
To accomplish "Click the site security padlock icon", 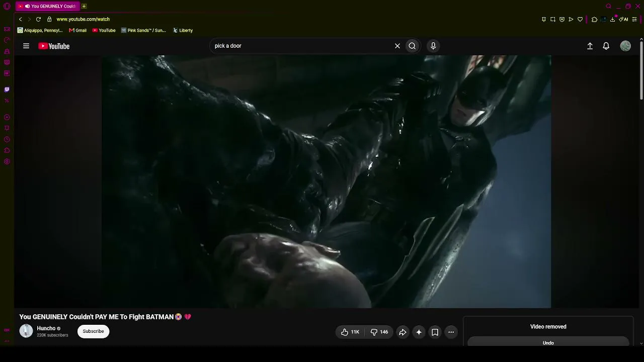I will pyautogui.click(x=49, y=19).
